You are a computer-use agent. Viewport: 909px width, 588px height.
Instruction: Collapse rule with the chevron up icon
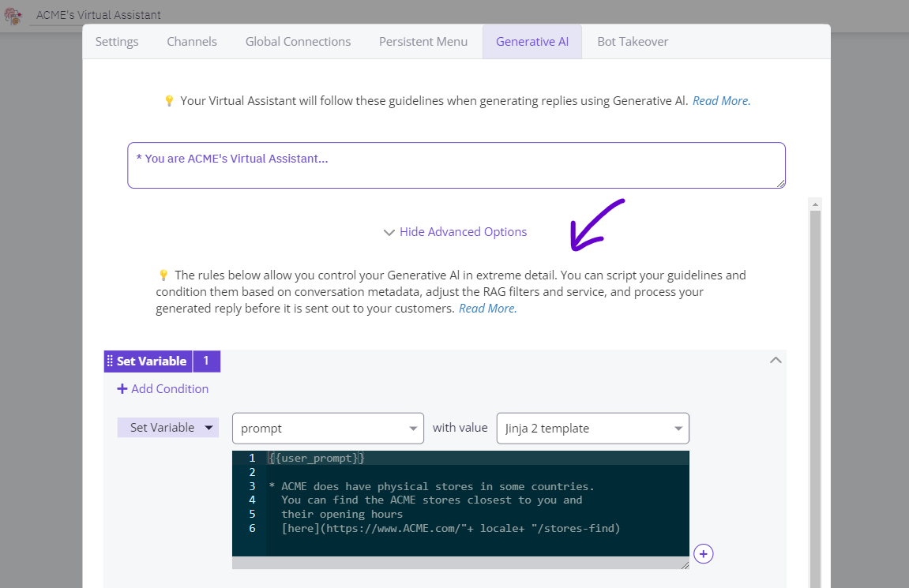pyautogui.click(x=776, y=360)
